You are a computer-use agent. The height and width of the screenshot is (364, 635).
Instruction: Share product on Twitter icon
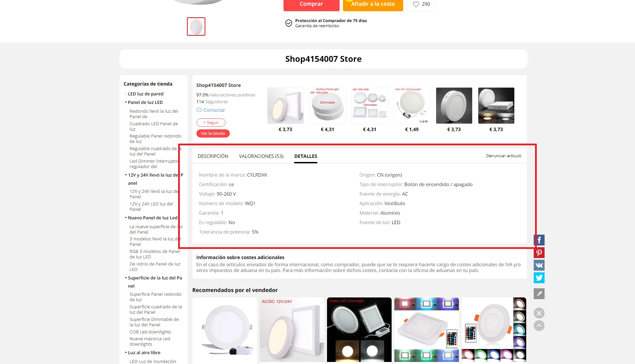point(539,278)
